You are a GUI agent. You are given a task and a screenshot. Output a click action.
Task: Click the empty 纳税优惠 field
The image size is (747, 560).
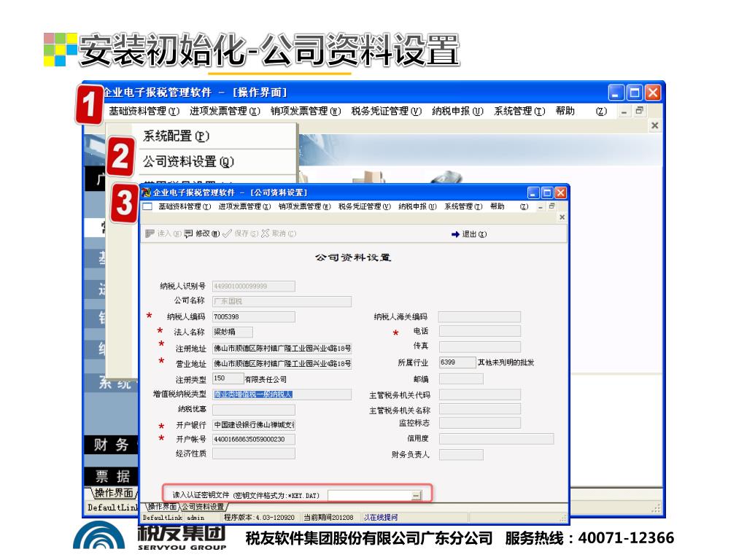point(253,410)
